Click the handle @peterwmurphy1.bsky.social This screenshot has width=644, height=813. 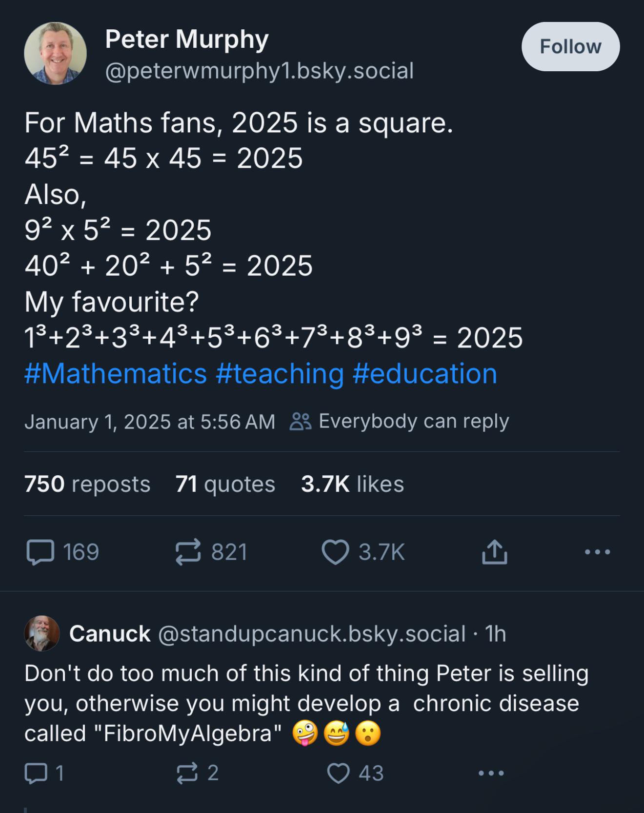[259, 71]
